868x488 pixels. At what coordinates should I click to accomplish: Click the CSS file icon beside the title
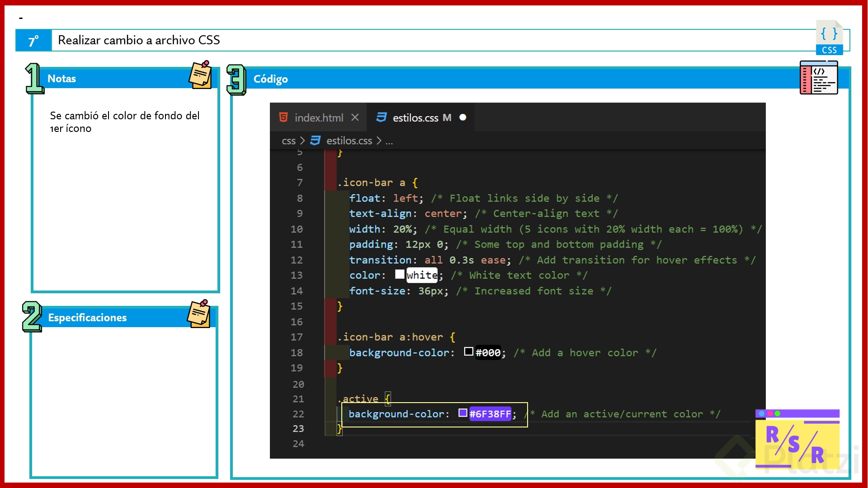click(x=829, y=38)
